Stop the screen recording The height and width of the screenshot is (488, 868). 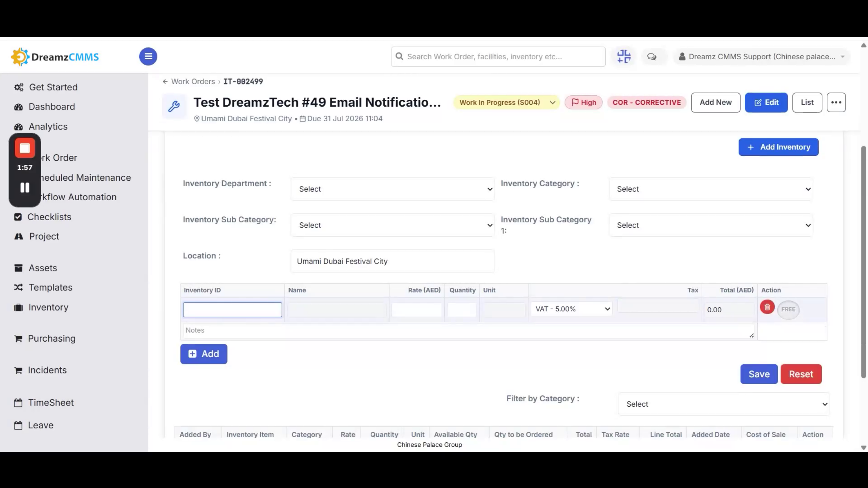tap(25, 148)
